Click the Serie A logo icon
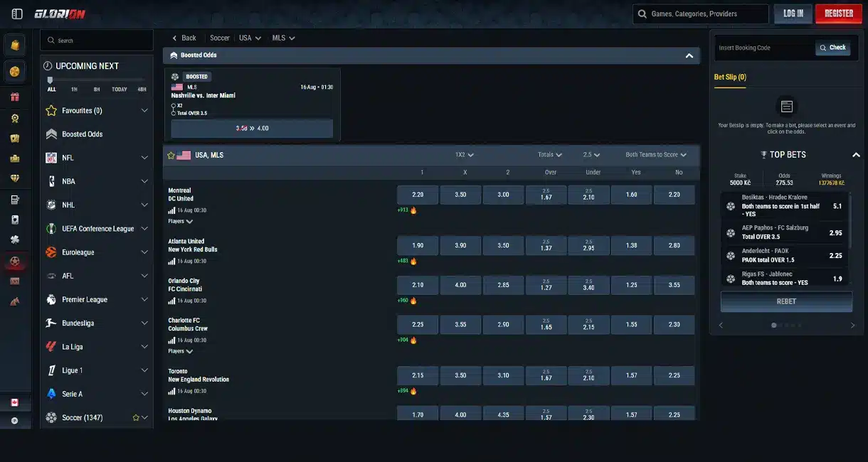 [x=51, y=394]
